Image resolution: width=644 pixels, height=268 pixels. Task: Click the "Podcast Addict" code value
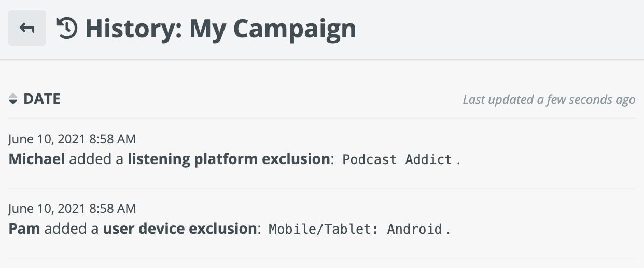coord(398,159)
